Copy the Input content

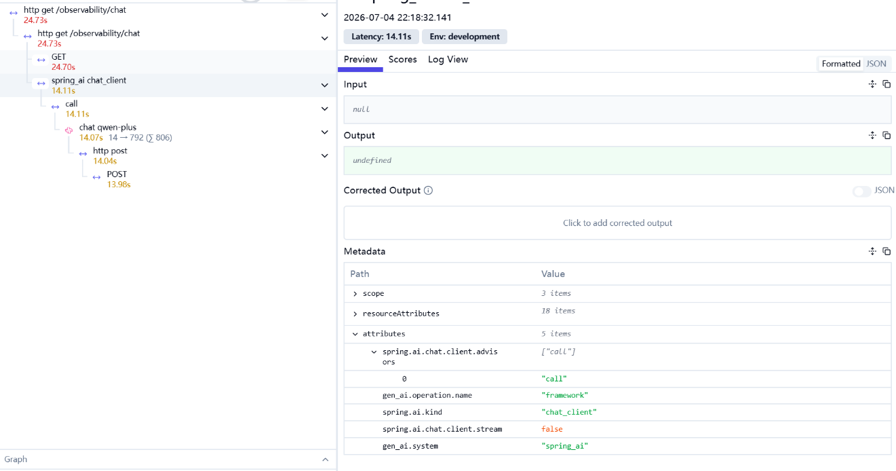tap(886, 84)
